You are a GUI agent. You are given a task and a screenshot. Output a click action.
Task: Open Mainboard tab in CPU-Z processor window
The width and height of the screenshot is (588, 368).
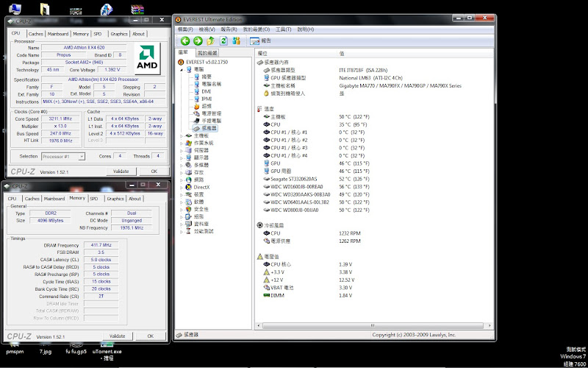click(58, 34)
